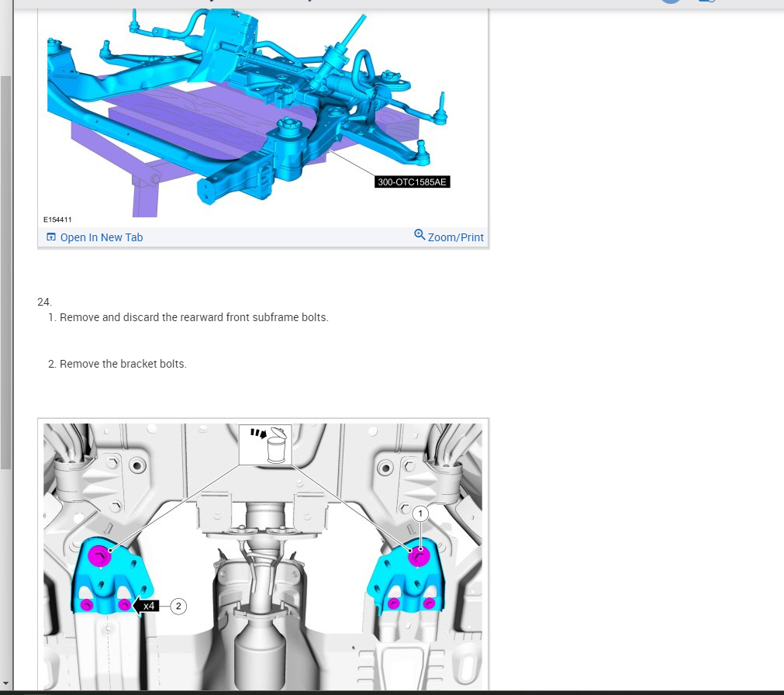Click the 300-OTC1585AE tool label
Image resolution: width=784 pixels, height=695 pixels.
pyautogui.click(x=412, y=182)
